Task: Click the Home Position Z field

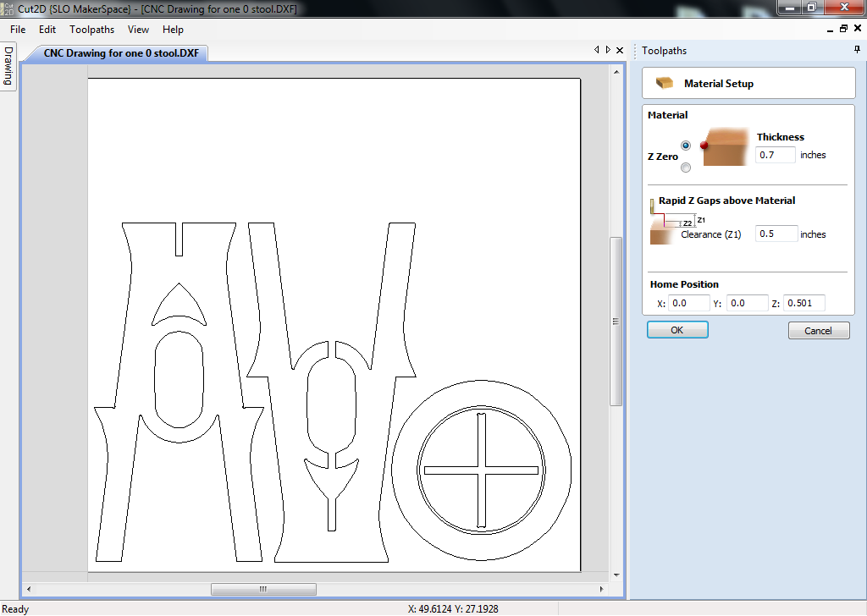Action: 804,303
